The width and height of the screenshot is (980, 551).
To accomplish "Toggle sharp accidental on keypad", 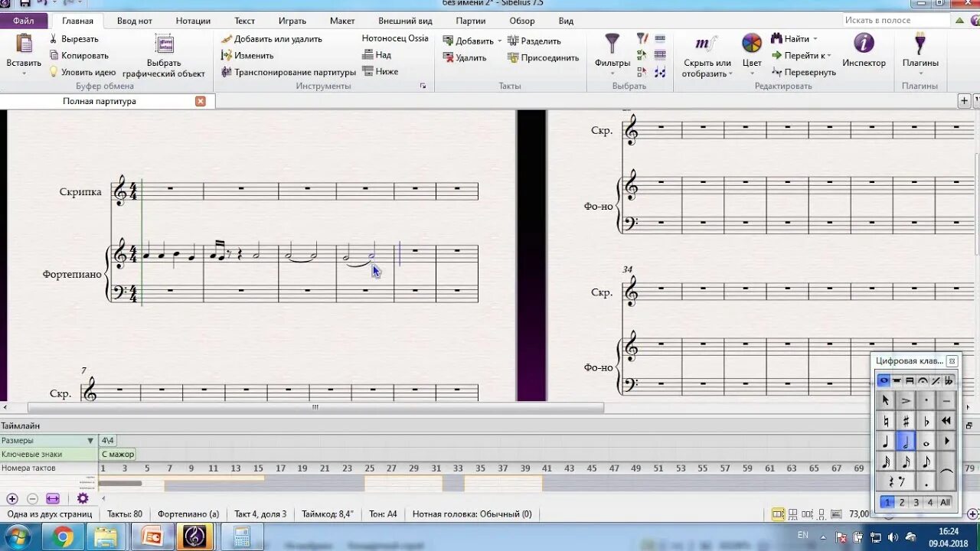I will (x=906, y=421).
